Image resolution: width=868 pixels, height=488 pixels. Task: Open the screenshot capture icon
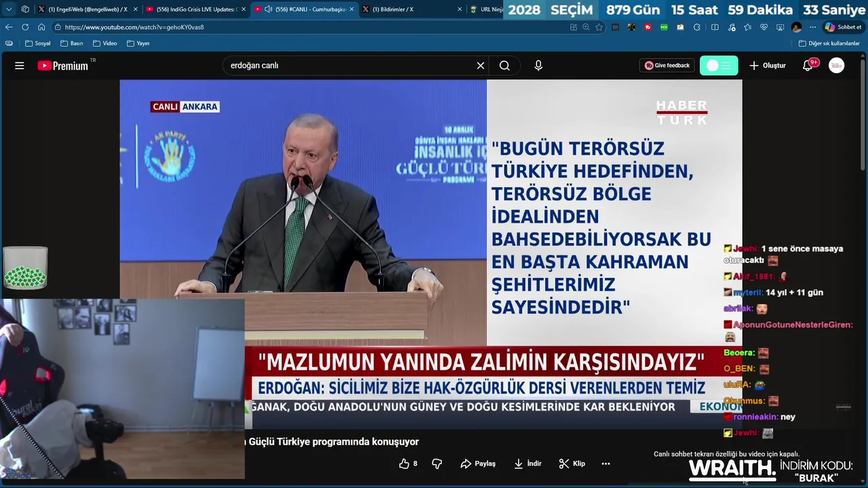(x=780, y=27)
